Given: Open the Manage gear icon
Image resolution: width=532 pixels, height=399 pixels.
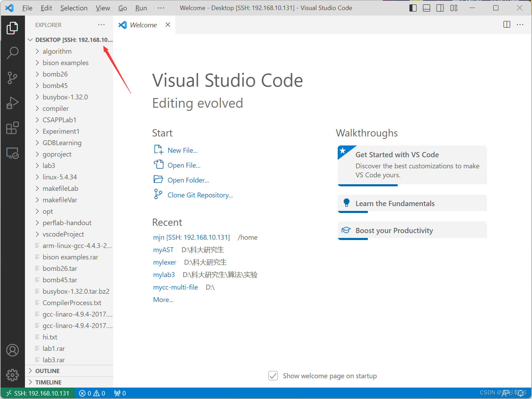Looking at the screenshot, I should coord(12,375).
